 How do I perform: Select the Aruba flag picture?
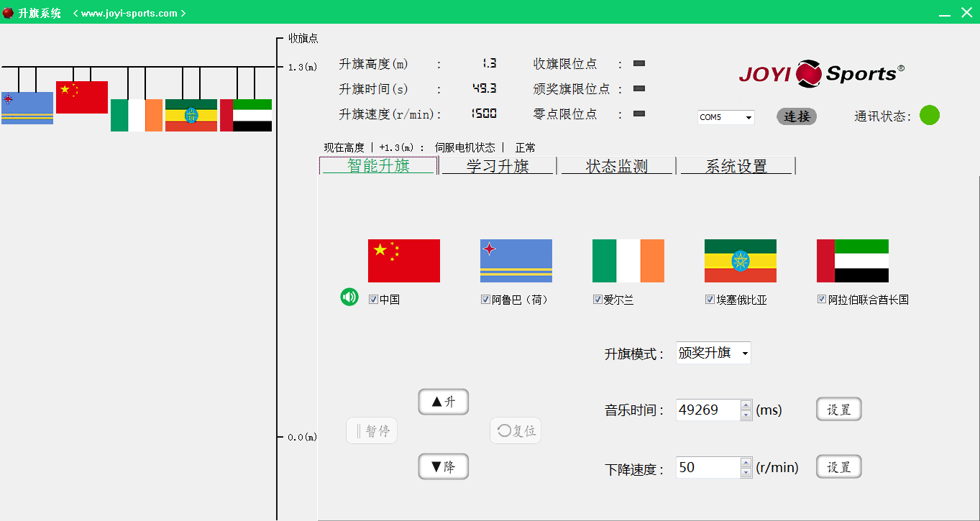pos(516,261)
